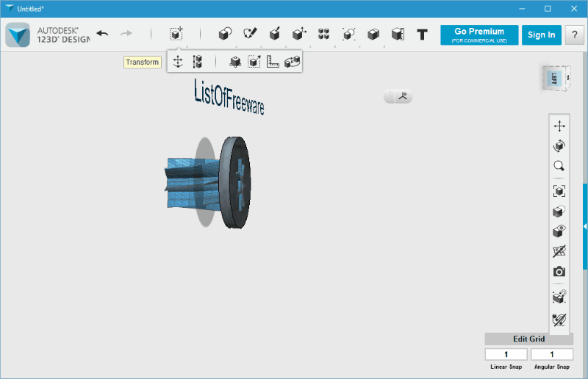
Task: Toggle the snap magnet on or off
Action: pos(559,297)
